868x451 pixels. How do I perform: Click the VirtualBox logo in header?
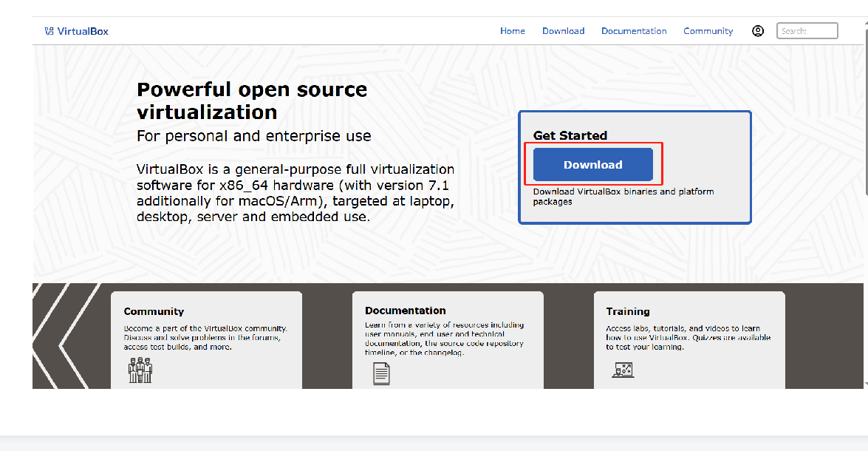pos(76,31)
